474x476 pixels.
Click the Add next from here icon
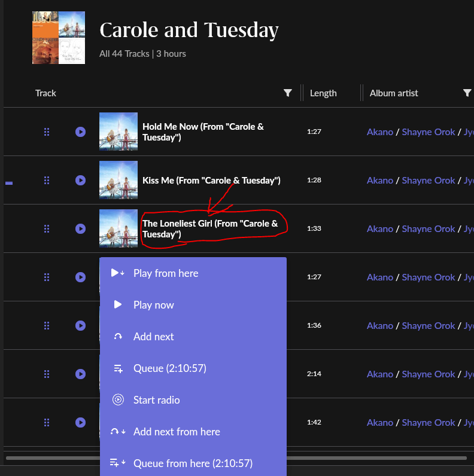click(118, 431)
